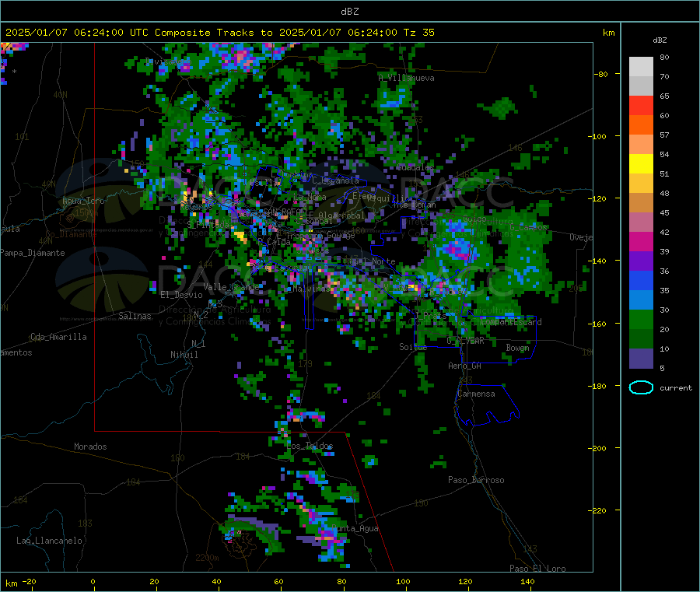This screenshot has width=700, height=592.
Task: Pick the blue 35 dBZ legend swatch
Action: pos(641,280)
